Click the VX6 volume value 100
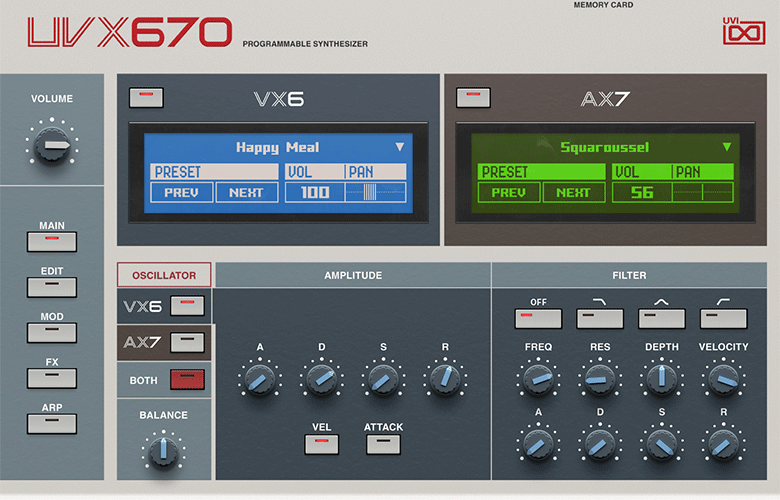This screenshot has width=780, height=500. pos(315,193)
